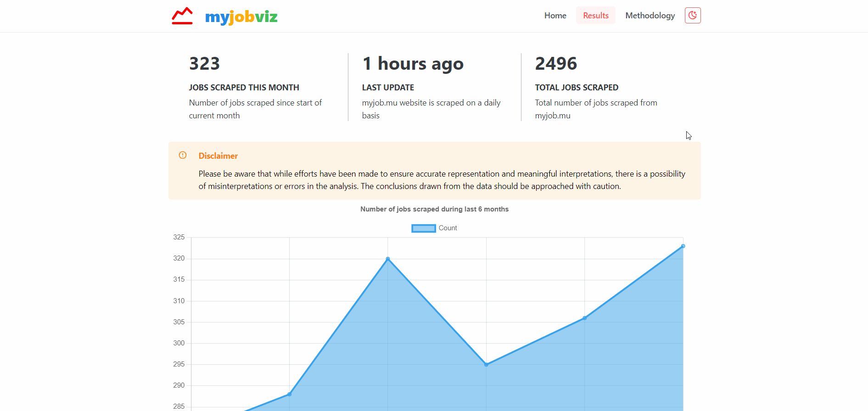This screenshot has height=411, width=868.
Task: Click the chart data point near 306
Action: coord(584,318)
